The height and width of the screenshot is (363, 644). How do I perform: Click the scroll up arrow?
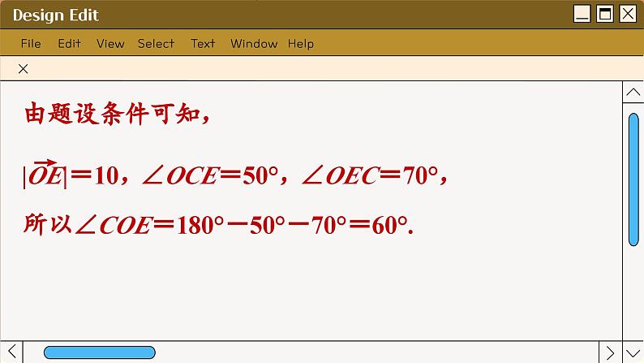point(633,93)
